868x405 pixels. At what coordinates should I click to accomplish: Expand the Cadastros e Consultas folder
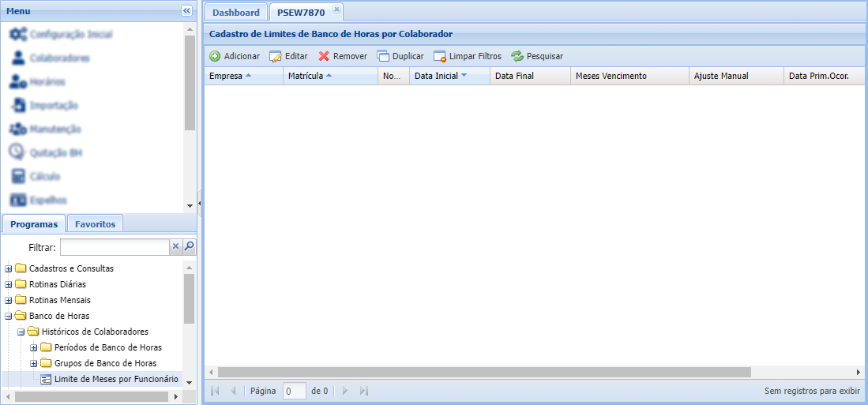pos(9,268)
